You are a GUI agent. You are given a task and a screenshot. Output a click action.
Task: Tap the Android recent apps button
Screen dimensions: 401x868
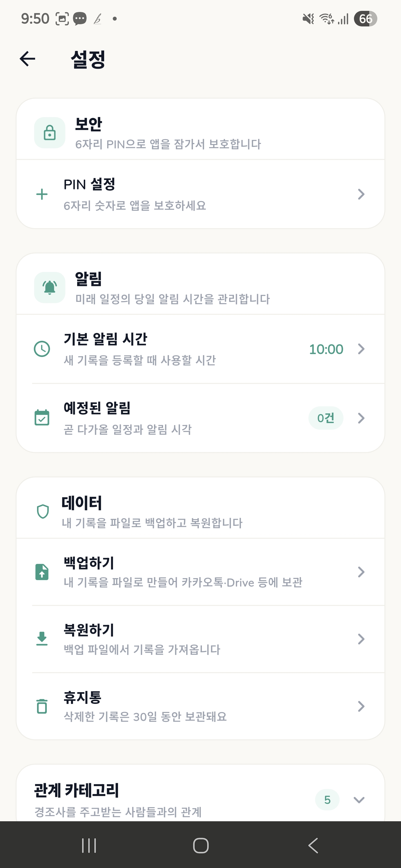89,845
